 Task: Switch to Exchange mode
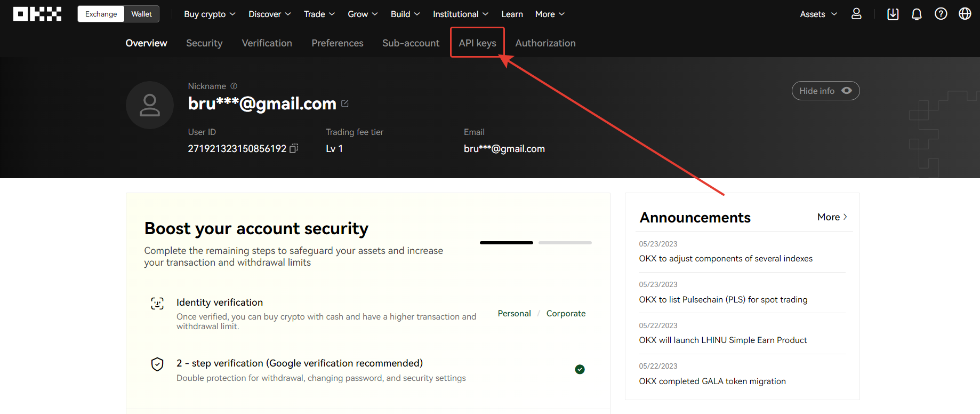point(101,14)
